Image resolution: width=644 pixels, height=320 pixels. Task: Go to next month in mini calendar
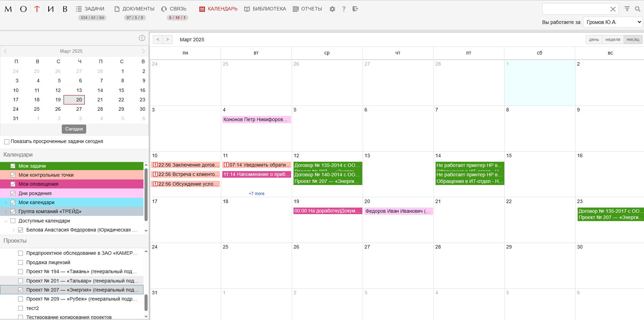click(143, 51)
